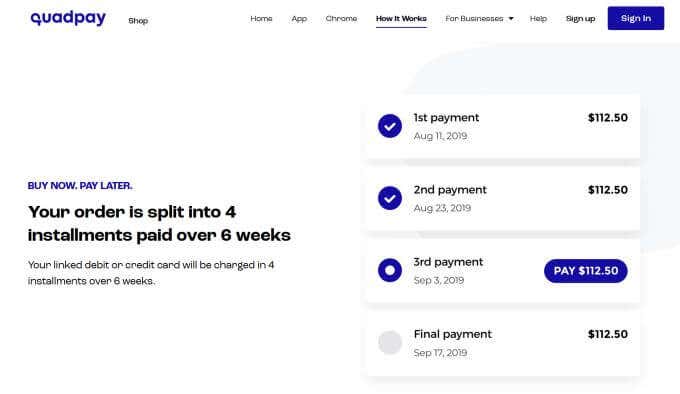Open the For Businesses menu
Screen dimensions: 680x394
click(x=479, y=19)
